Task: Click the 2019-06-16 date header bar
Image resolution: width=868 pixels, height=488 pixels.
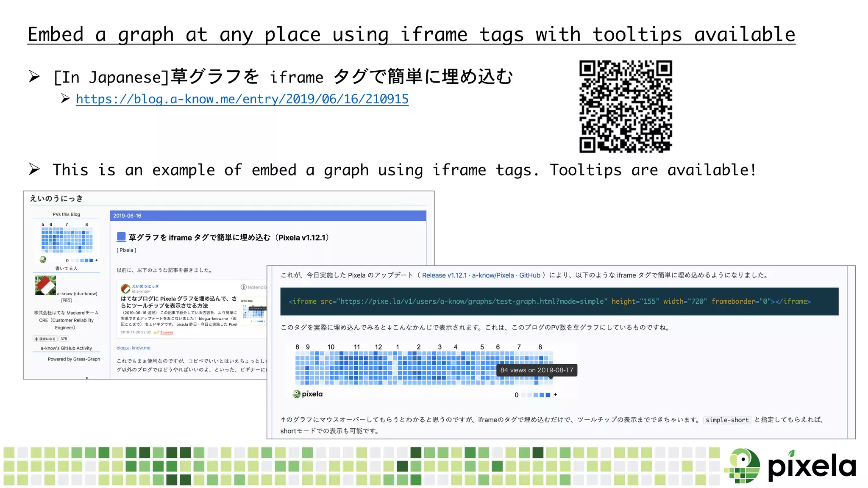Action: [268, 216]
